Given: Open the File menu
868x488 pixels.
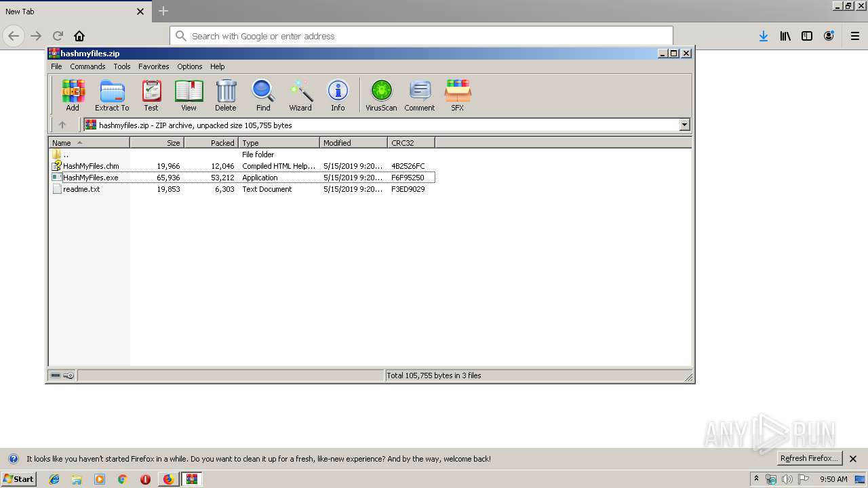Looking at the screenshot, I should pyautogui.click(x=56, y=66).
